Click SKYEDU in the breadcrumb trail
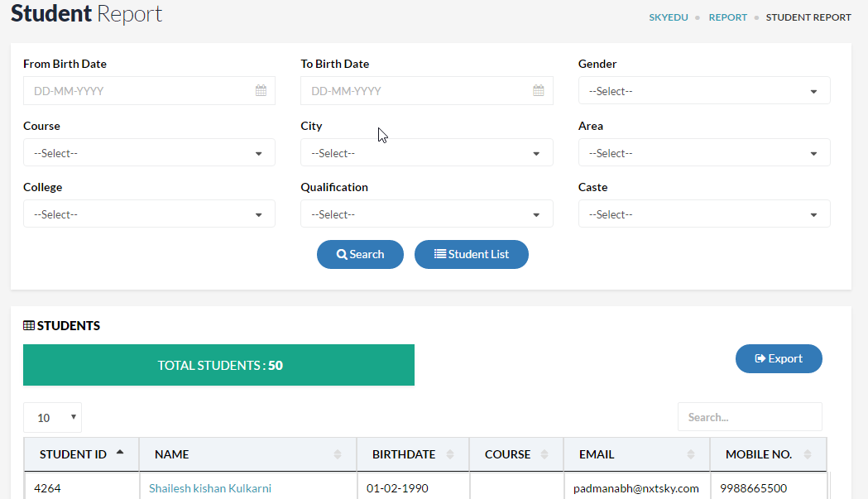 668,17
